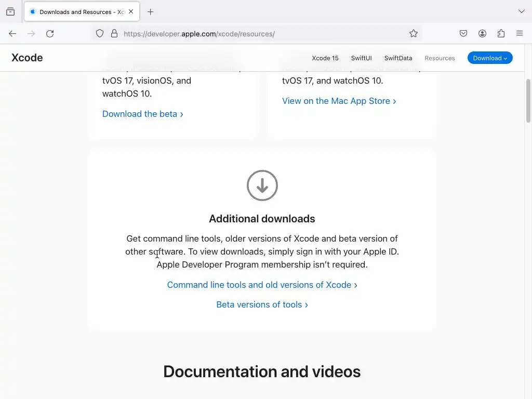This screenshot has height=399, width=532.
Task: Click 'Apple Developer Program membership isn't required' text
Action: click(x=262, y=264)
